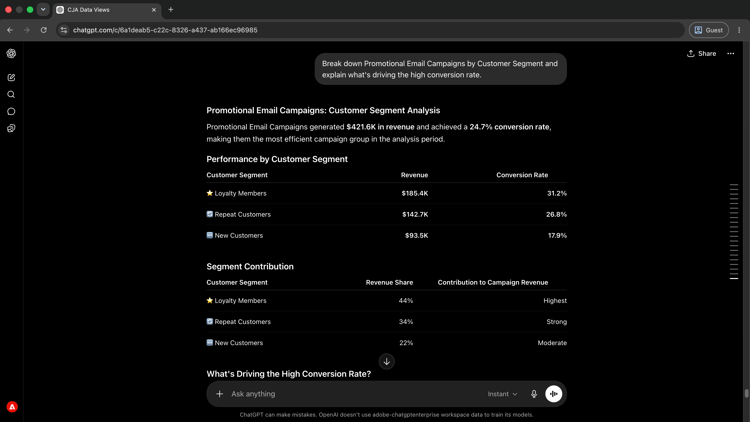
Task: Click the Conversion Rate column header
Action: [522, 175]
